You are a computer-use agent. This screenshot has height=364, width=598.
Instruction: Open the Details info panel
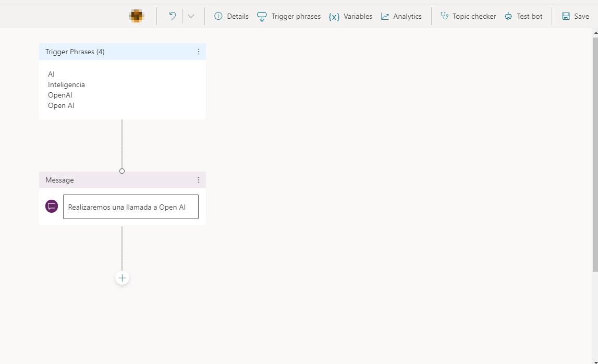coord(231,16)
